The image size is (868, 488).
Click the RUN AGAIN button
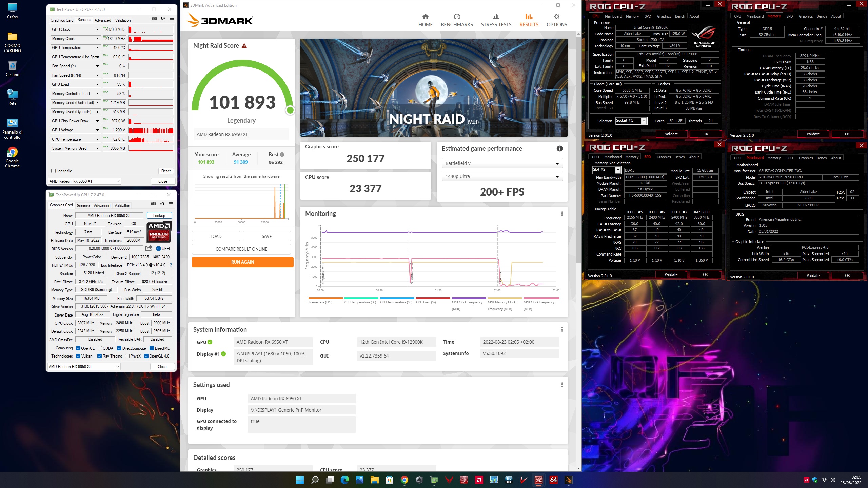click(x=242, y=262)
